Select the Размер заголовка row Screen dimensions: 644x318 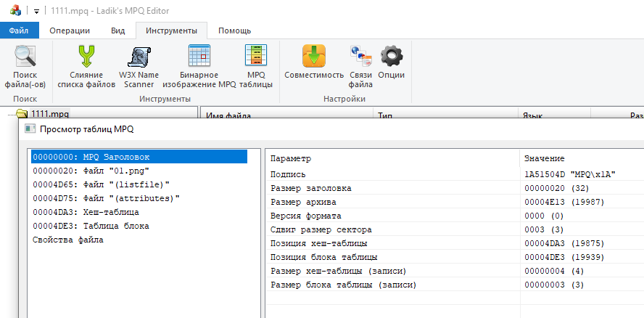455,189
